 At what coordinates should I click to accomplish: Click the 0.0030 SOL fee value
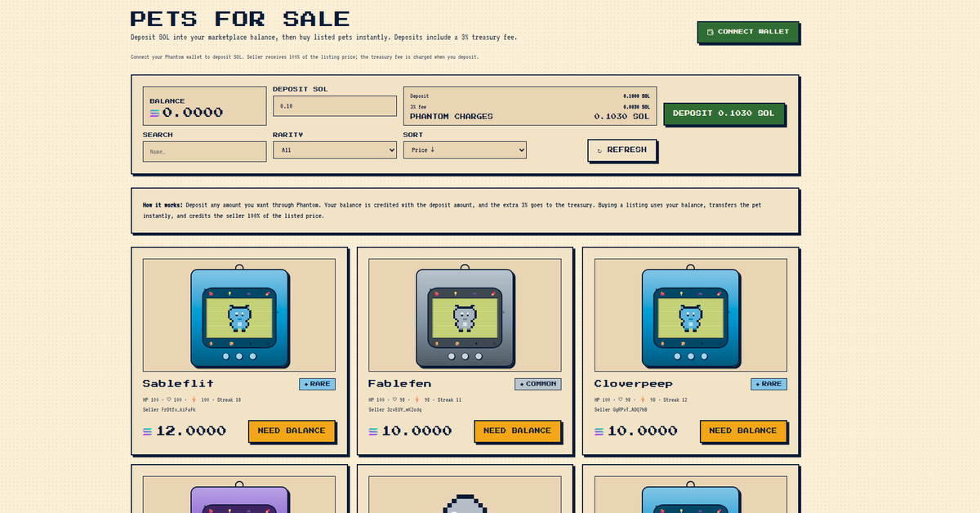point(636,107)
